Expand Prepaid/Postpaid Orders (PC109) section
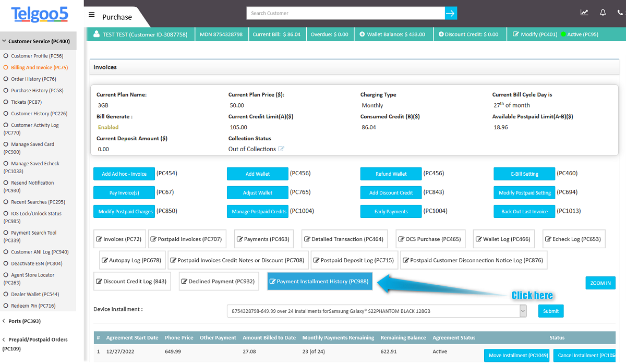 tap(35, 344)
